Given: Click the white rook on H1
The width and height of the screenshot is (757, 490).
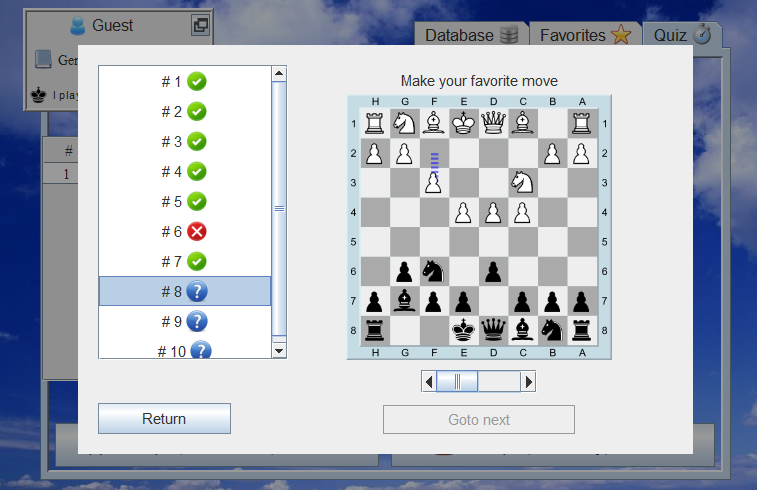Looking at the screenshot, I should pyautogui.click(x=375, y=124).
